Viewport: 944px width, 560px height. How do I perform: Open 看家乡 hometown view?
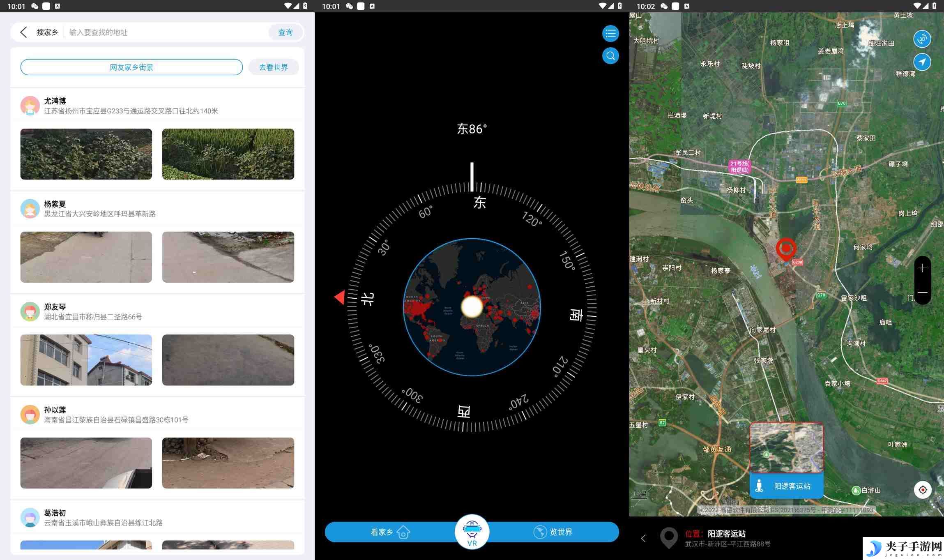pos(390,532)
